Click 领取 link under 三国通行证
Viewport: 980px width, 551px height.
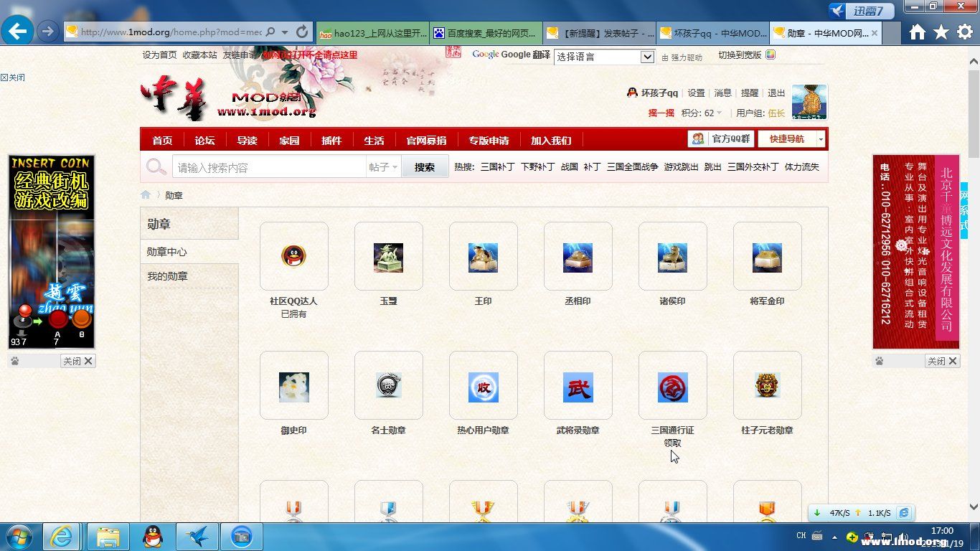point(672,443)
